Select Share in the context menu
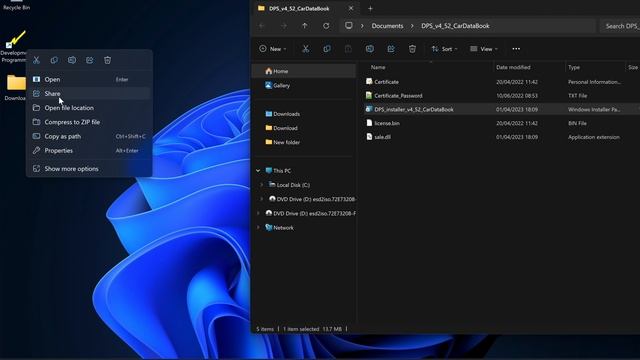 [89, 93]
